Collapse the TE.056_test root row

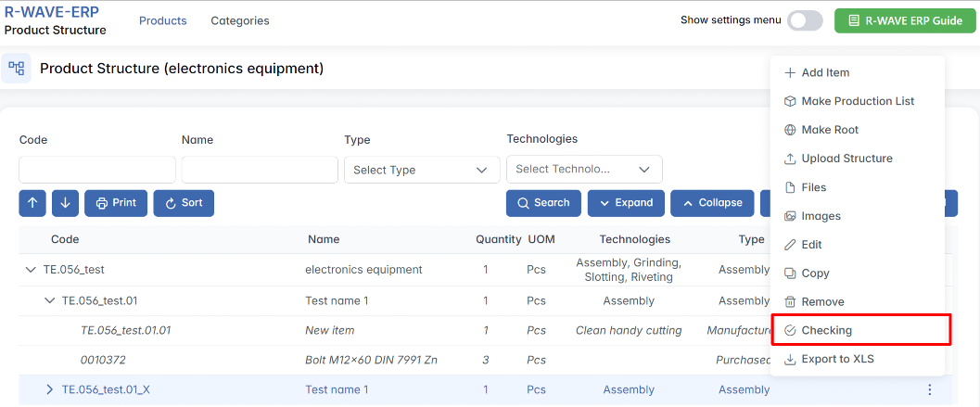tap(31, 270)
